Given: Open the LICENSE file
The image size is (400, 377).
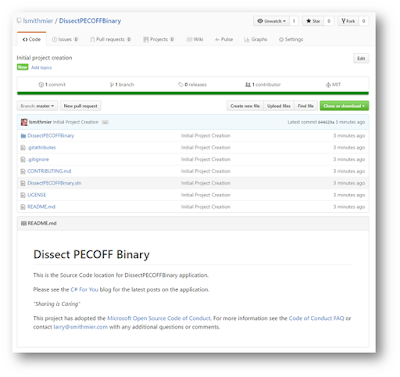Looking at the screenshot, I should coord(37,195).
